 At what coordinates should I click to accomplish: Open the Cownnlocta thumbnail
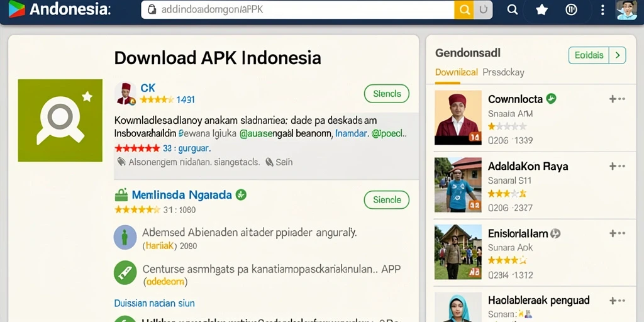458,118
